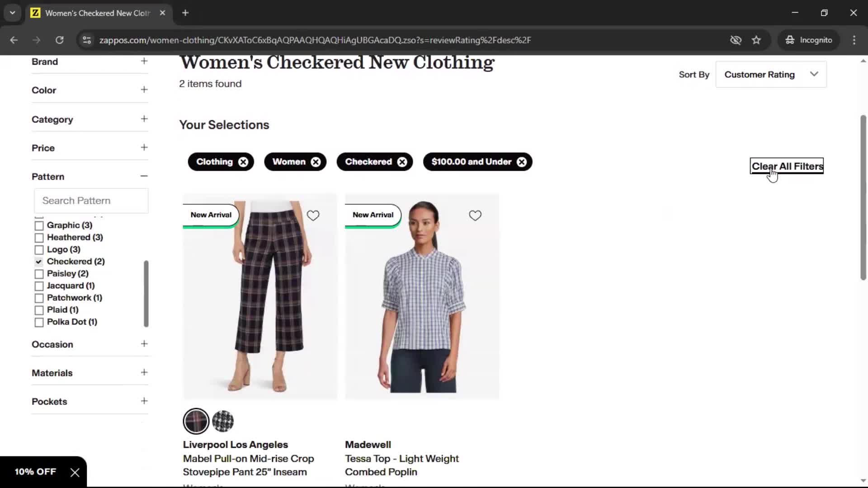Close the Women's Checkered New Clothing tab

point(162,13)
